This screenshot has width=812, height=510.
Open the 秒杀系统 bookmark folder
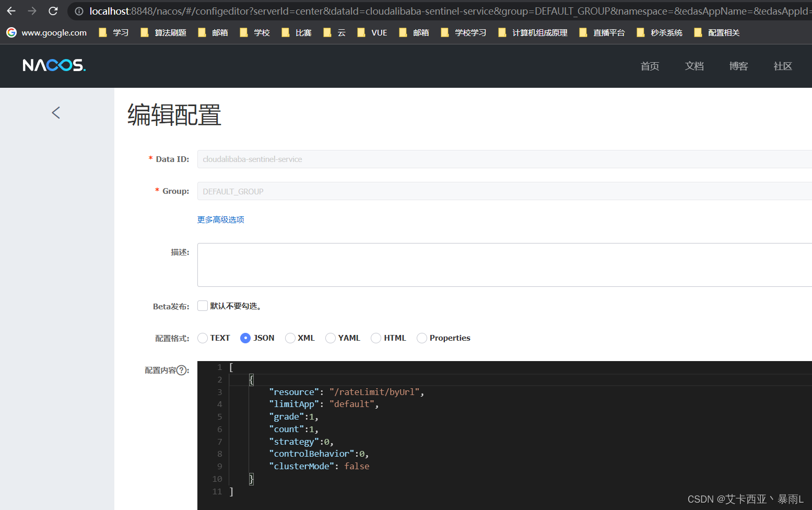click(x=660, y=32)
